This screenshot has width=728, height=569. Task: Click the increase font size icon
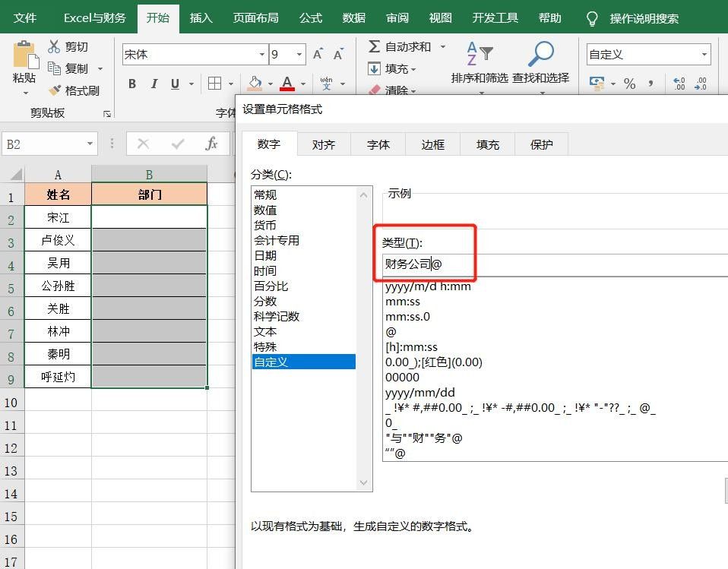point(318,54)
